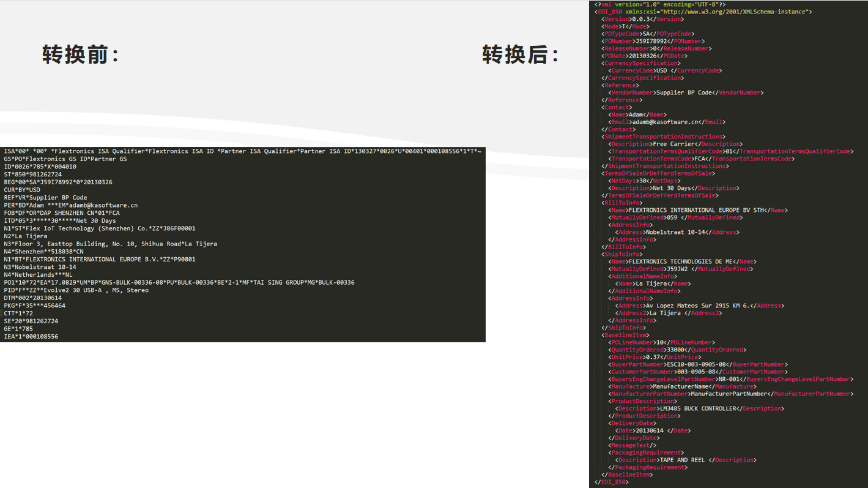
Task: Select 'N1*BT*FLEXTRONICS INTERNATIONAL EUROPE B.V.' line
Action: [100, 259]
